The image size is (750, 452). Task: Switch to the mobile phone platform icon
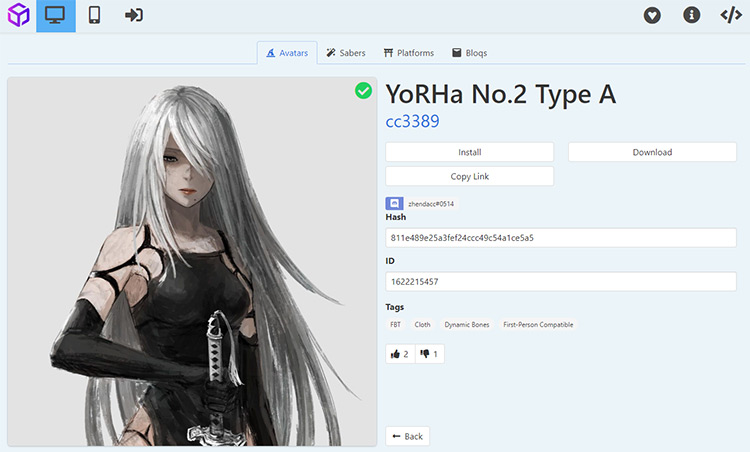click(95, 15)
